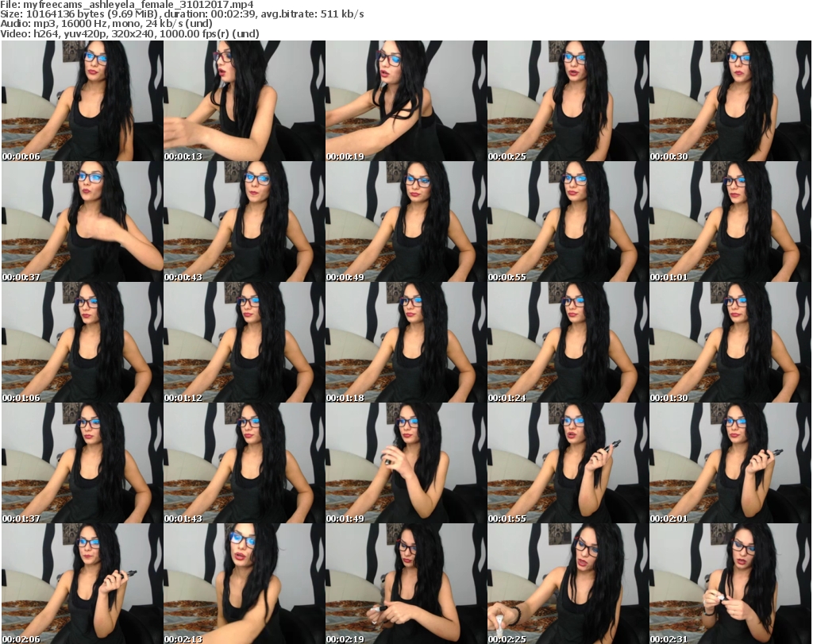Image resolution: width=813 pixels, height=644 pixels.
Task: Click the frame labeled 00:02:13
Action: click(245, 584)
